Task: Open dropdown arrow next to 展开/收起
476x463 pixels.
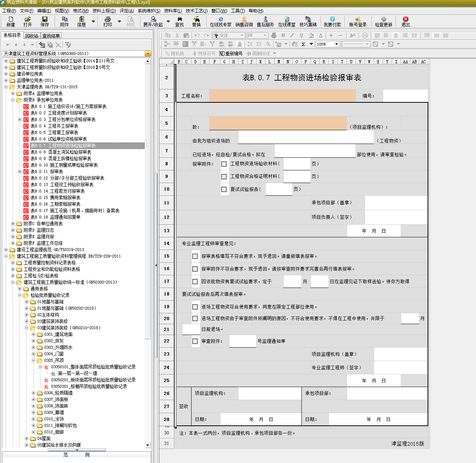Action: (x=168, y=21)
